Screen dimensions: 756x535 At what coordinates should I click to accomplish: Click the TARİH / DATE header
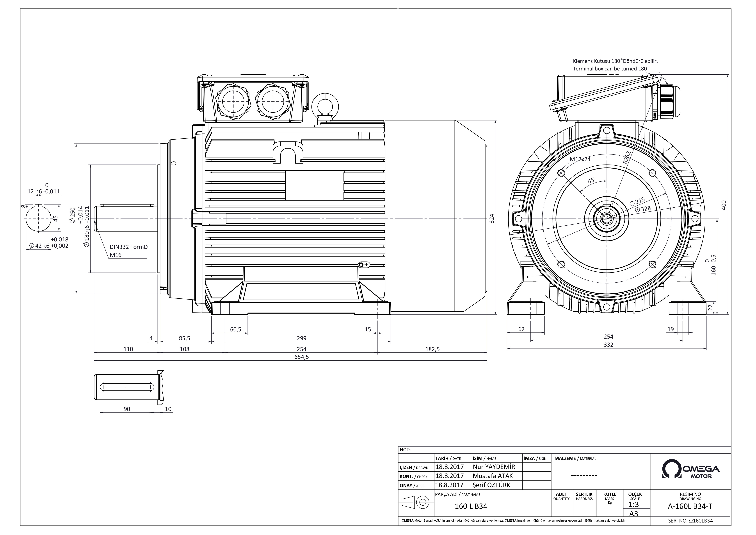[x=448, y=458]
